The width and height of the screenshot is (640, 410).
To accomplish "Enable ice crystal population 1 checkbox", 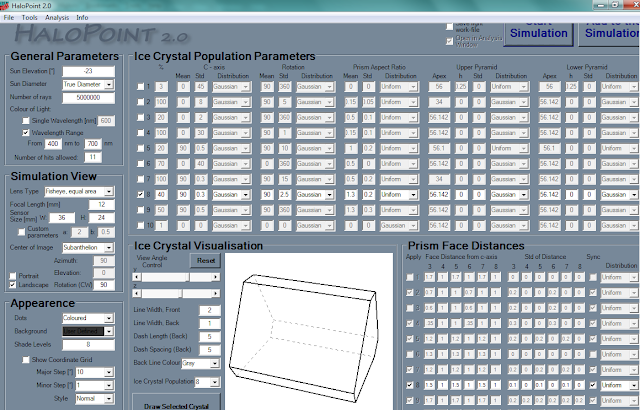I will click(140, 86).
